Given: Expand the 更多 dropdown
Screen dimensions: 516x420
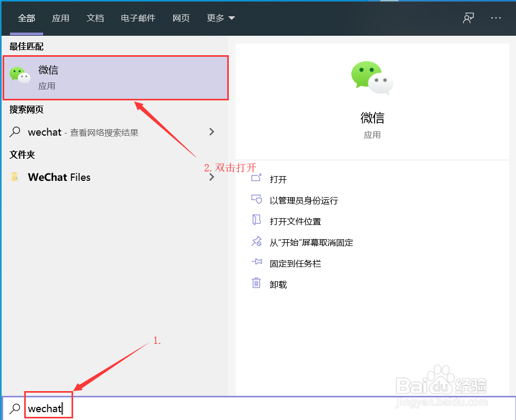Looking at the screenshot, I should pos(221,18).
